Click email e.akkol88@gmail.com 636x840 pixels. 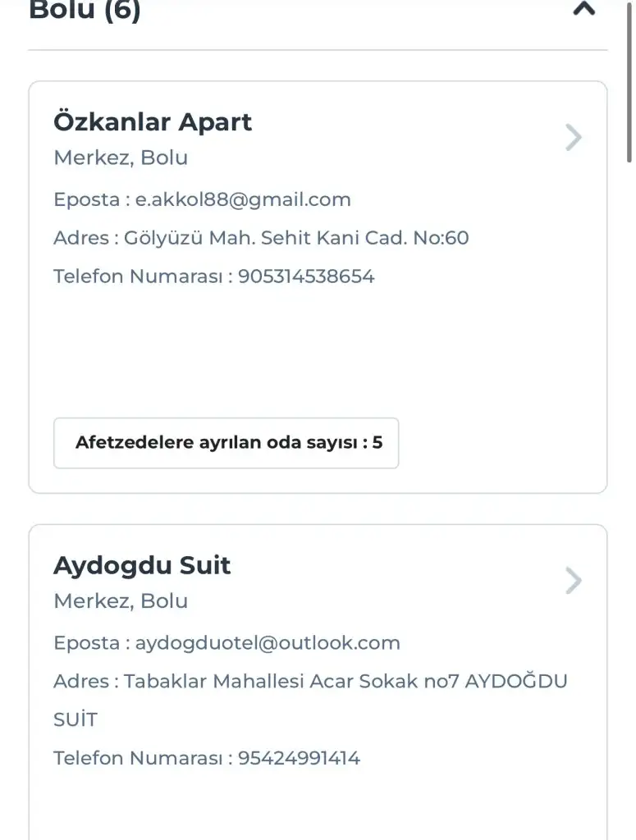pyautogui.click(x=243, y=199)
